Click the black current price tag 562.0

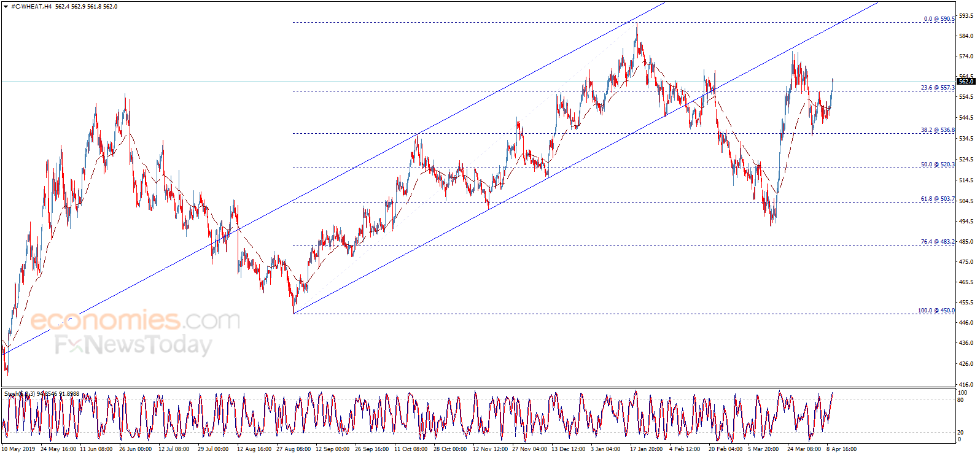(966, 81)
